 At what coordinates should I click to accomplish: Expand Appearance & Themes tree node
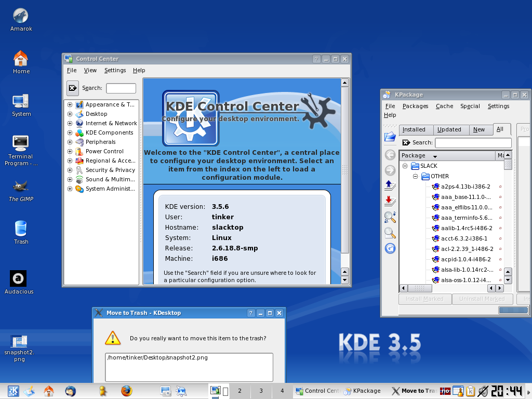[70, 105]
